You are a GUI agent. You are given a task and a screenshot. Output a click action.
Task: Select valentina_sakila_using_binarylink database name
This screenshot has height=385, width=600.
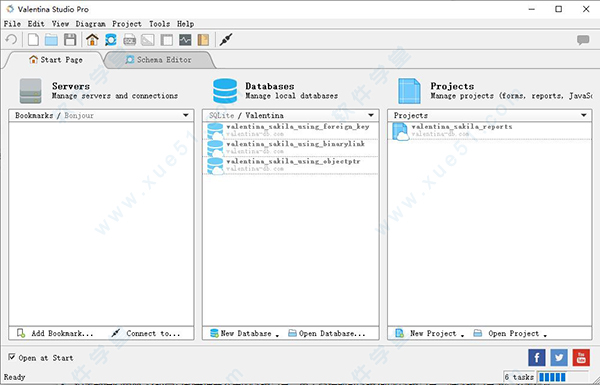(295, 144)
